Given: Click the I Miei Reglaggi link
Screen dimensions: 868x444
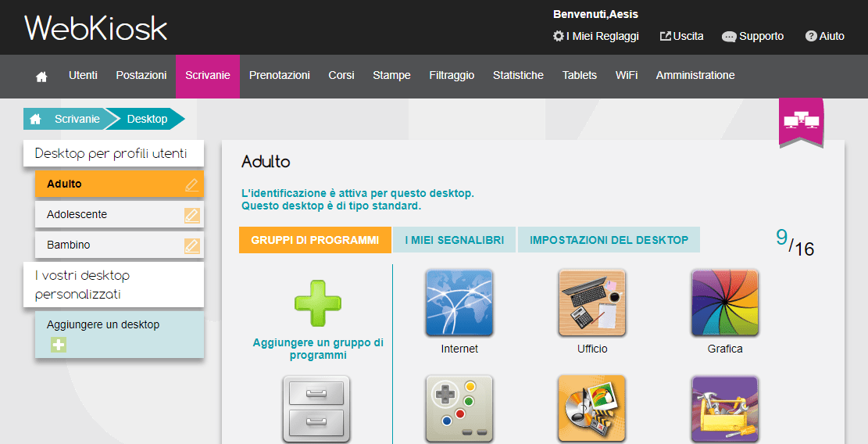Looking at the screenshot, I should (602, 37).
